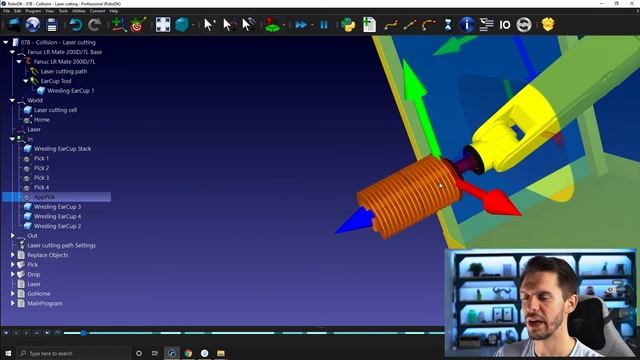The height and width of the screenshot is (360, 640).
Task: Add a circular move instruction
Action: pyautogui.click(x=429, y=25)
